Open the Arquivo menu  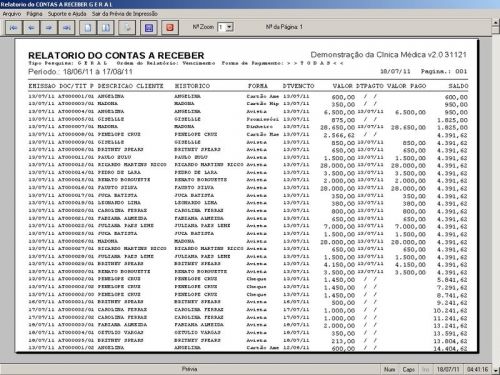coord(12,14)
